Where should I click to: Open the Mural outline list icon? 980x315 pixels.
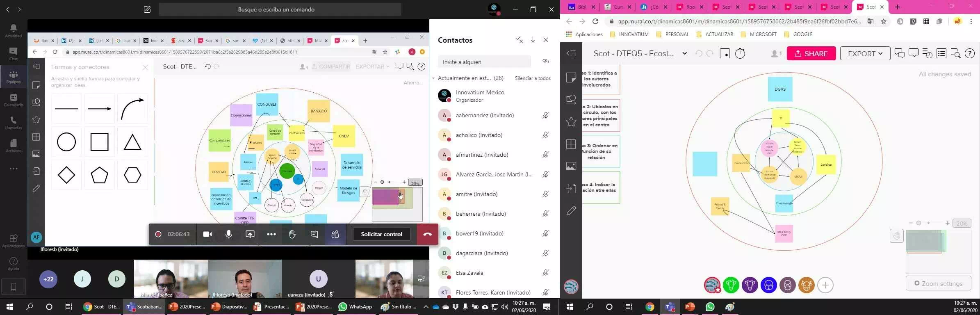pyautogui.click(x=941, y=54)
